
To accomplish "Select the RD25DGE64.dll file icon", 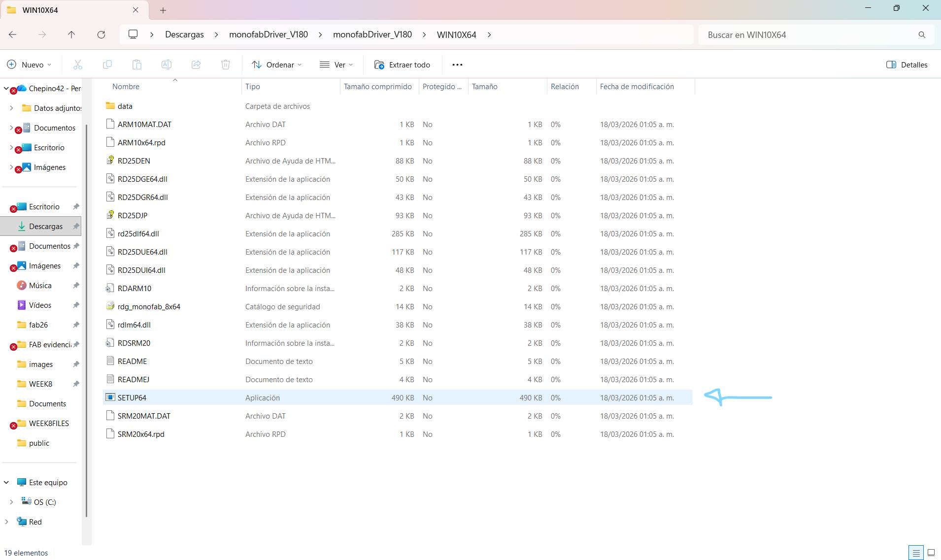I will 110,179.
